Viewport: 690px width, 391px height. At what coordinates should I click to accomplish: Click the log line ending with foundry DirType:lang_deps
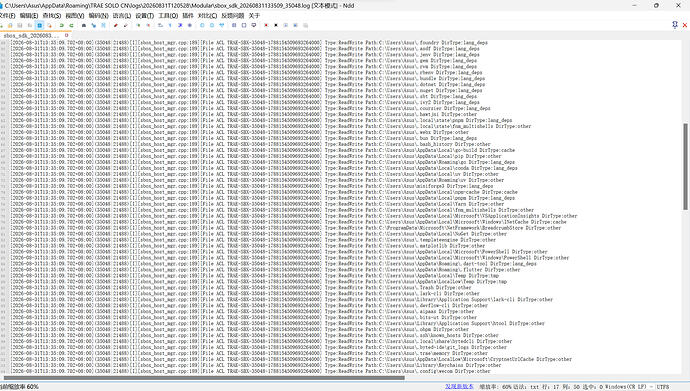(249, 43)
